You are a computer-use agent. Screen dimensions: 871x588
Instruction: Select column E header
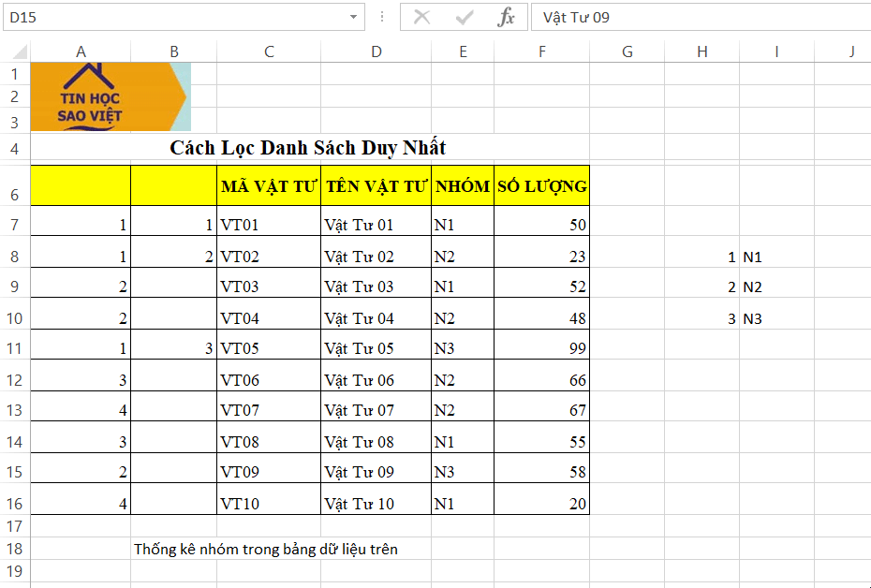(x=463, y=51)
